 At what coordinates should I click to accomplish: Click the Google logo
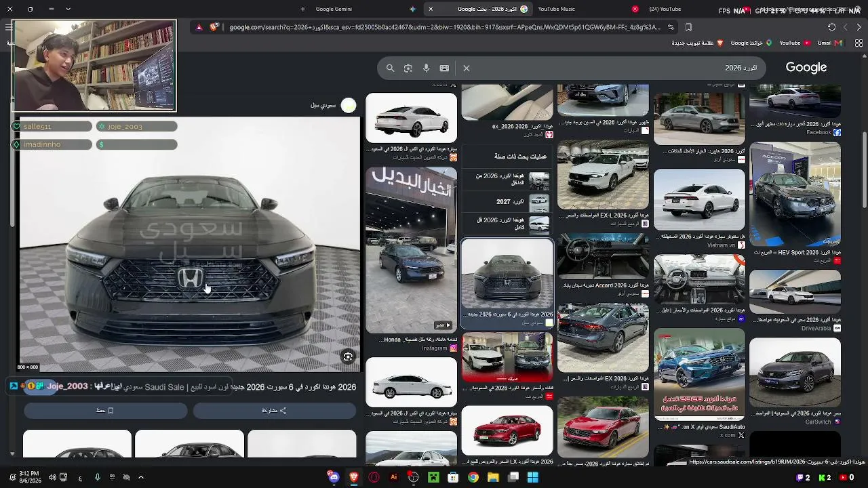click(x=806, y=68)
